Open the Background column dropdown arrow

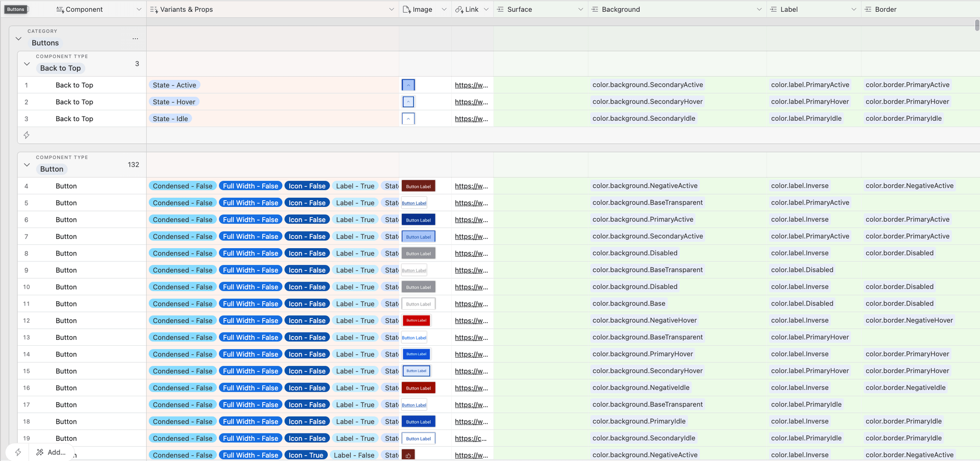tap(759, 9)
